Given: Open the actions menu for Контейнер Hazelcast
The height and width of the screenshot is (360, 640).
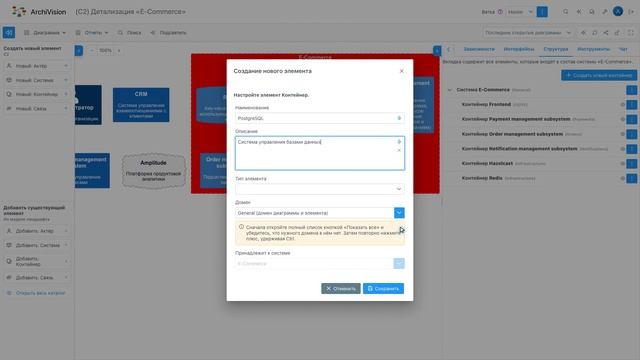Looking at the screenshot, I should 631,164.
